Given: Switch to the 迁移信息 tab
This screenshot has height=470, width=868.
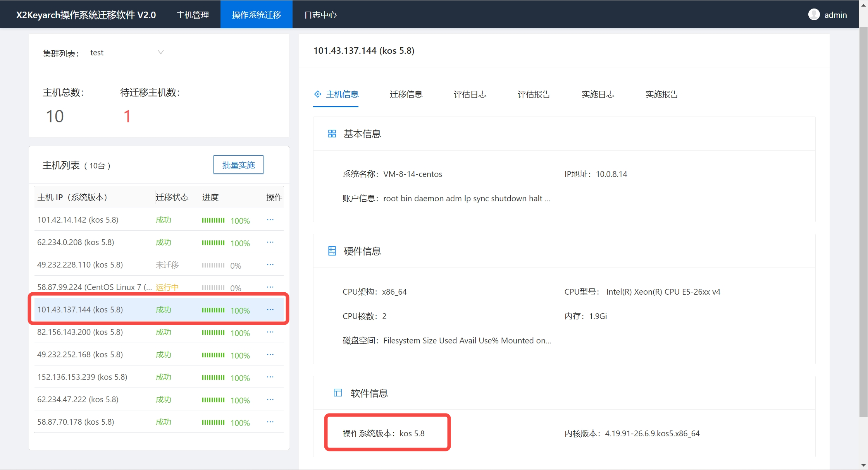Looking at the screenshot, I should (x=406, y=94).
